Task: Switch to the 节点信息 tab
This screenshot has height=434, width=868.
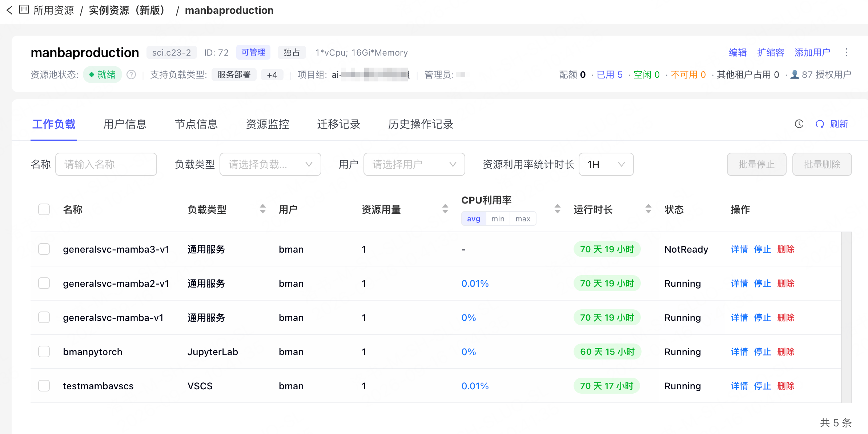Action: click(x=196, y=124)
